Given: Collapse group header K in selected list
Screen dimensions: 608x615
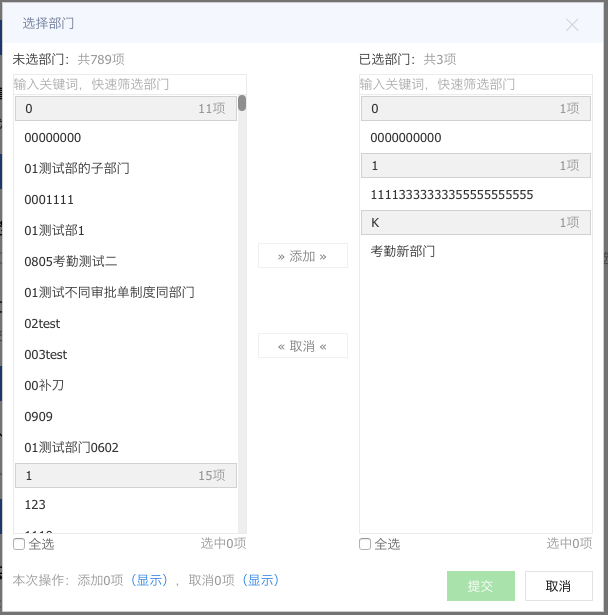Looking at the screenshot, I should (x=475, y=222).
